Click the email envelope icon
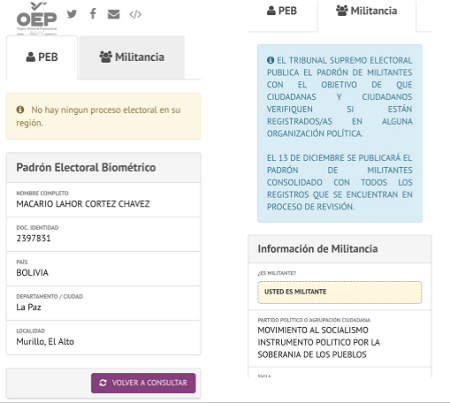This screenshot has height=403, width=450. coord(114,14)
